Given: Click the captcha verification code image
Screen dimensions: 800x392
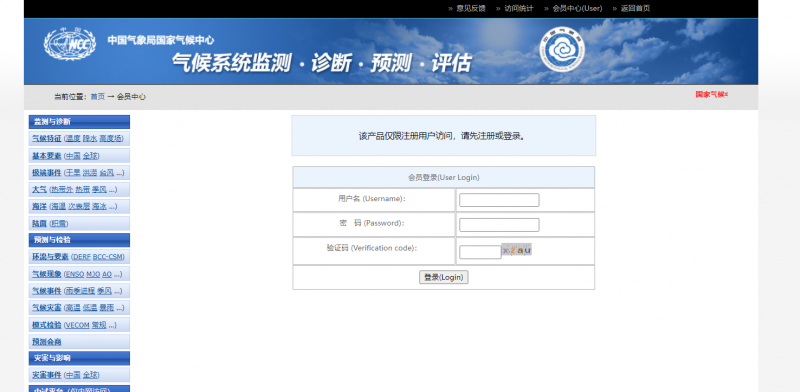Looking at the screenshot, I should pos(516,250).
